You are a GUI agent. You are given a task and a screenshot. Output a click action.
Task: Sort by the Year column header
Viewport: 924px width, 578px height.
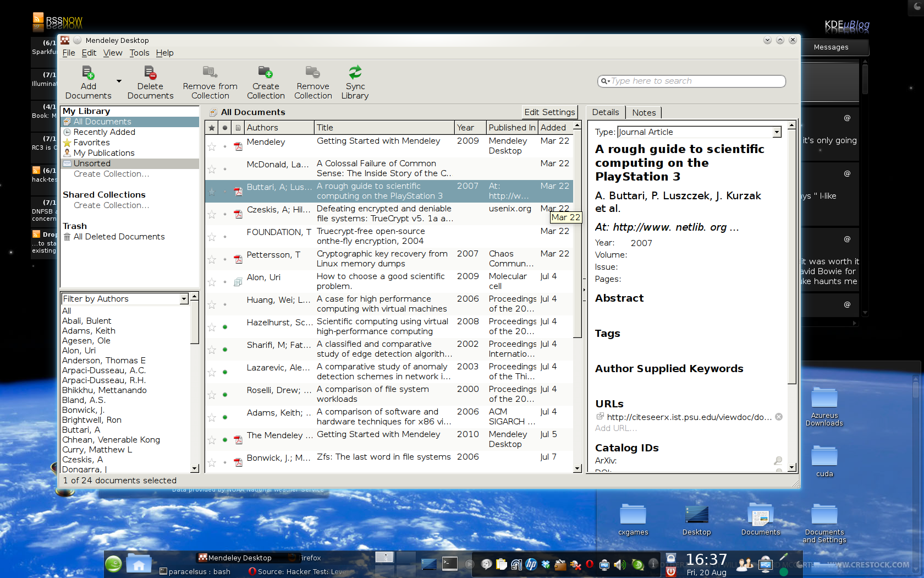click(470, 128)
